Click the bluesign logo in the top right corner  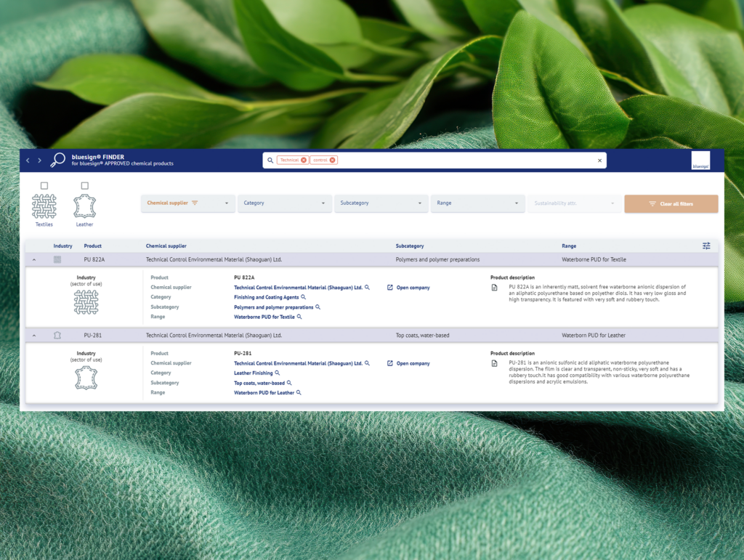[700, 160]
